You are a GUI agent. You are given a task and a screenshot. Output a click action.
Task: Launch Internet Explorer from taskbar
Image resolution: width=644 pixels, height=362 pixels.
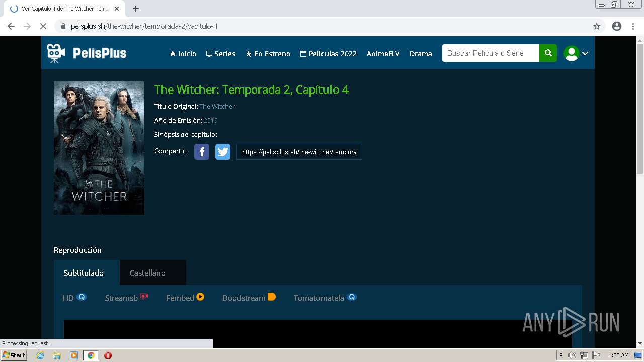click(x=40, y=355)
